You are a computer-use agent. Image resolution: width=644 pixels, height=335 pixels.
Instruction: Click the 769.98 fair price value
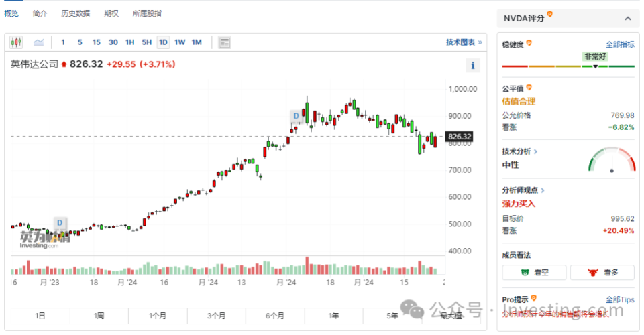pyautogui.click(x=623, y=115)
